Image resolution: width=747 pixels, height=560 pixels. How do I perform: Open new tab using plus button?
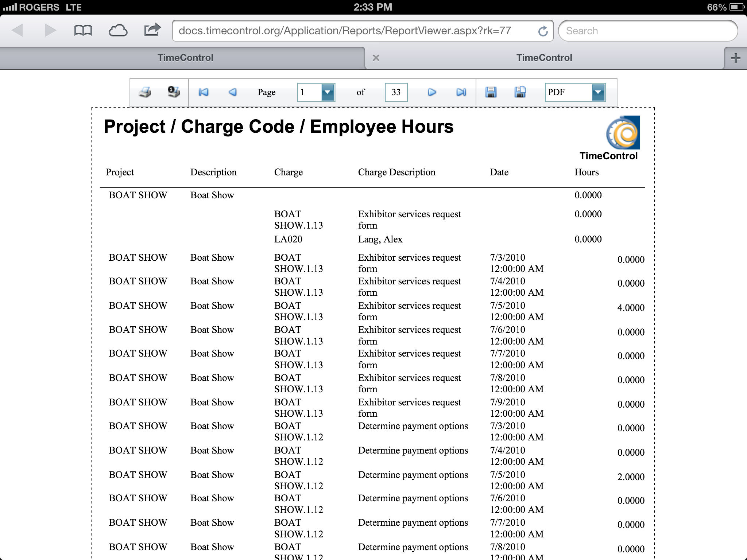pyautogui.click(x=735, y=57)
